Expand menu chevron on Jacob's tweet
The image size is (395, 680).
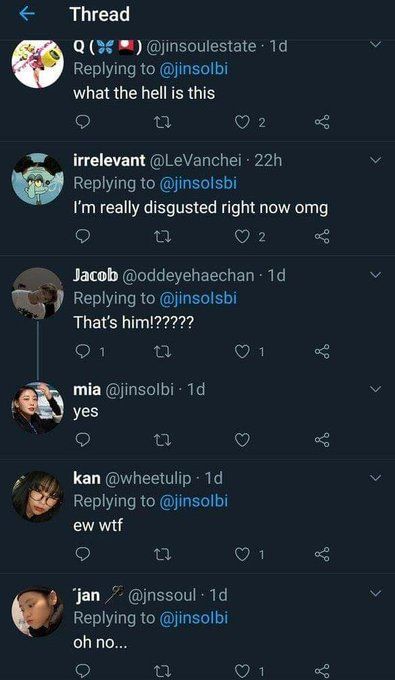[x=375, y=275]
